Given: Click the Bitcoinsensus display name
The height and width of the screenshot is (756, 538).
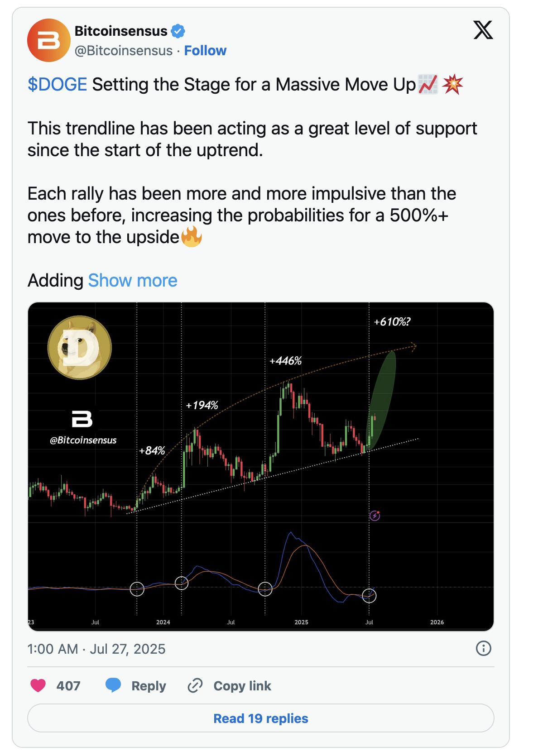Looking at the screenshot, I should click(x=121, y=31).
